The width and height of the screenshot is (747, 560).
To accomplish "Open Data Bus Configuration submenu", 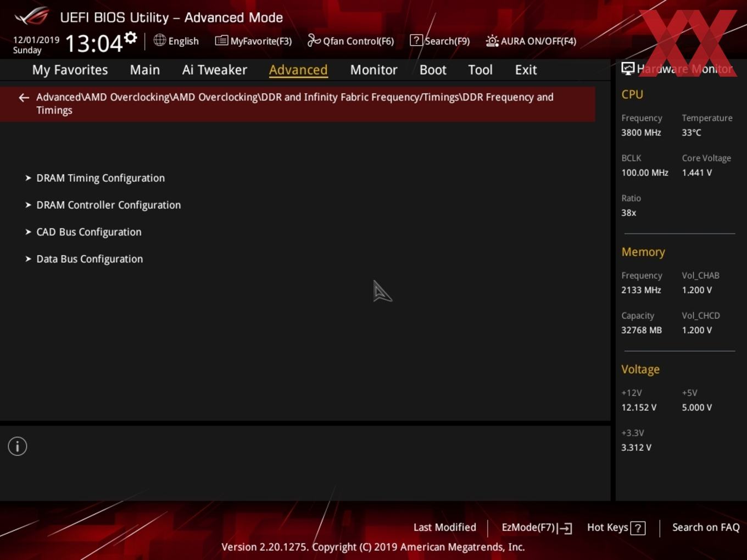I will click(90, 259).
